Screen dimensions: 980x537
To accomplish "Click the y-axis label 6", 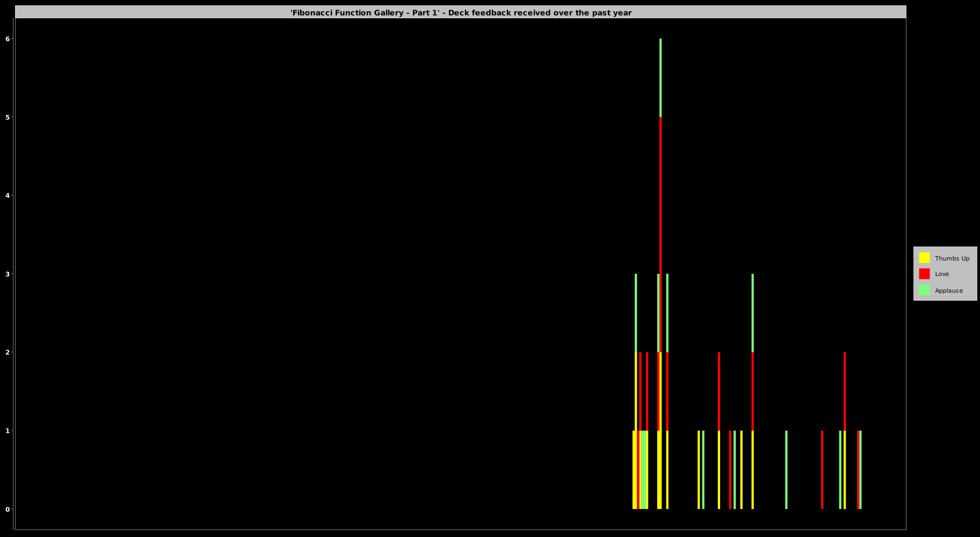I will pos(8,39).
